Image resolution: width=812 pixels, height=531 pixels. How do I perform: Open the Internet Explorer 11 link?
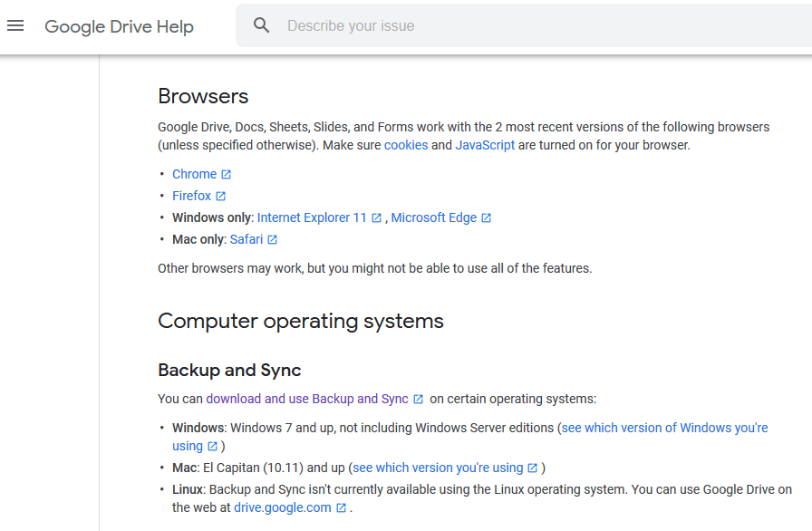click(x=312, y=217)
